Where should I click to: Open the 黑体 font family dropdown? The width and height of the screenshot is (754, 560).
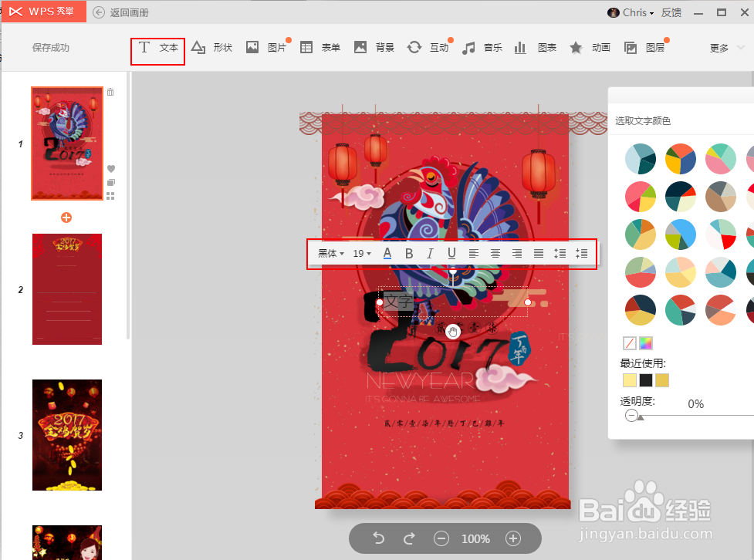point(331,253)
